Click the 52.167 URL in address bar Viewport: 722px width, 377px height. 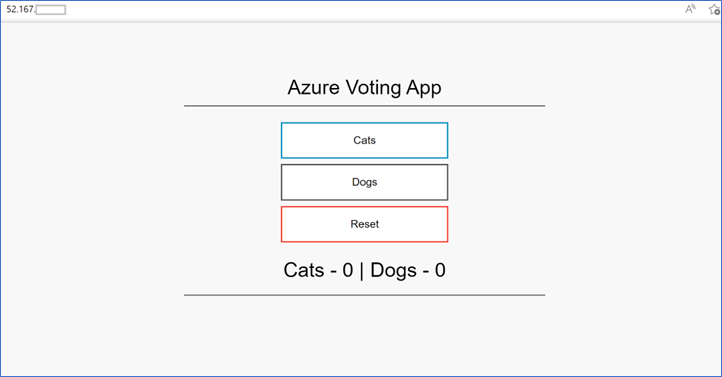point(21,9)
